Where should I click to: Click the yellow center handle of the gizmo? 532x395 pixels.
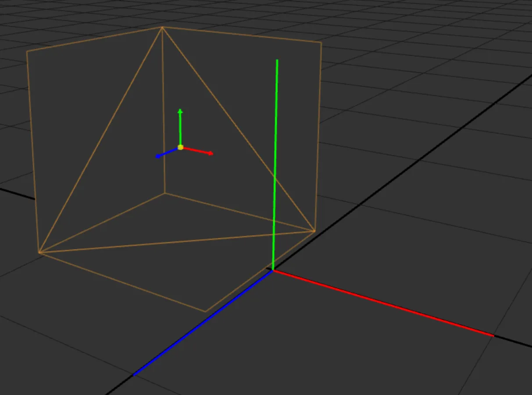coord(180,147)
